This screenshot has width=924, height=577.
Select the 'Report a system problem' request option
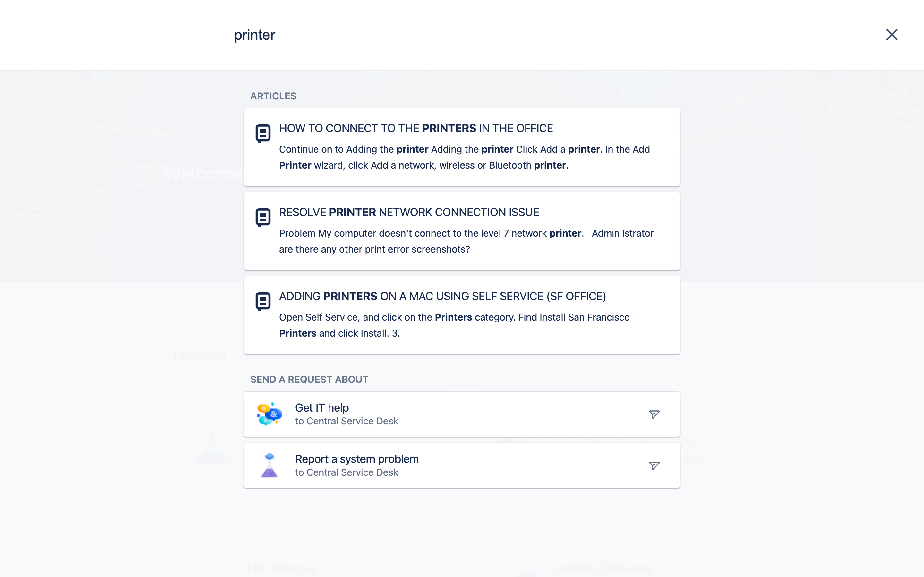pyautogui.click(x=357, y=459)
